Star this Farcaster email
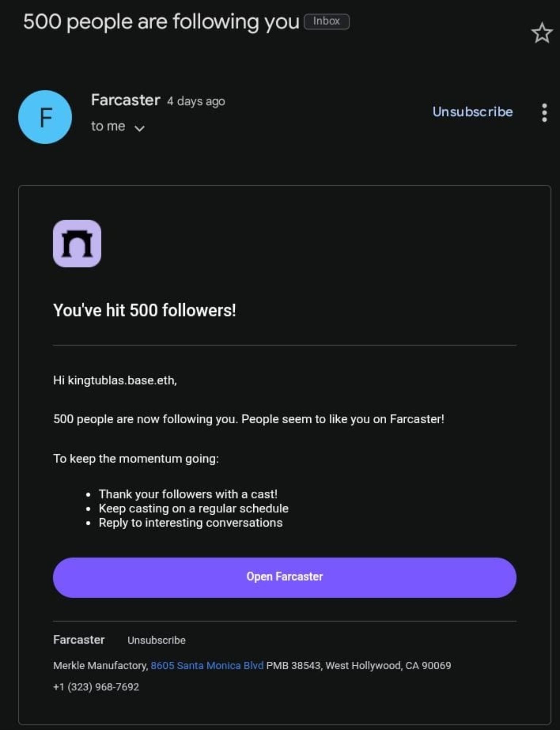The image size is (560, 730). [x=541, y=33]
